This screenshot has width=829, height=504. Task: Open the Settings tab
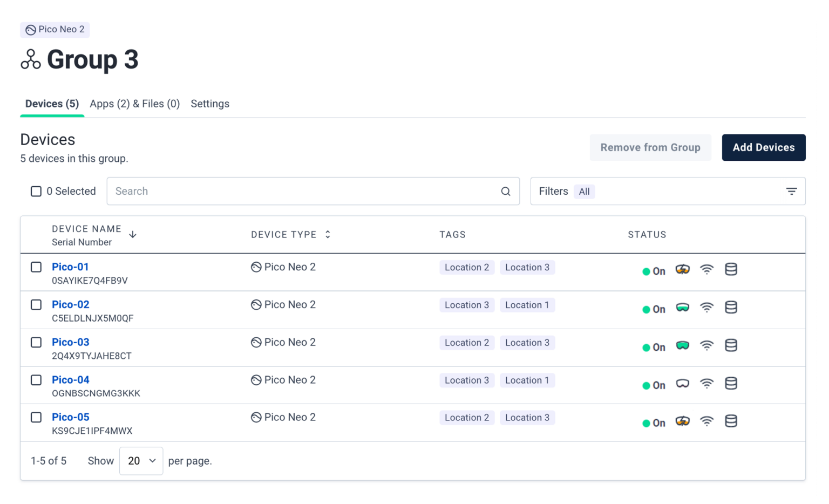[x=210, y=104]
